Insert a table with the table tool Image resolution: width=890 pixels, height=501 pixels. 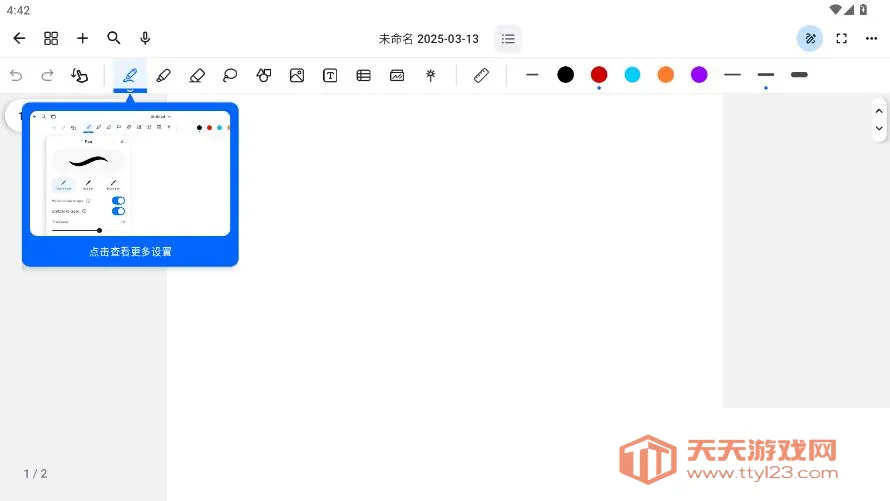pyautogui.click(x=364, y=75)
